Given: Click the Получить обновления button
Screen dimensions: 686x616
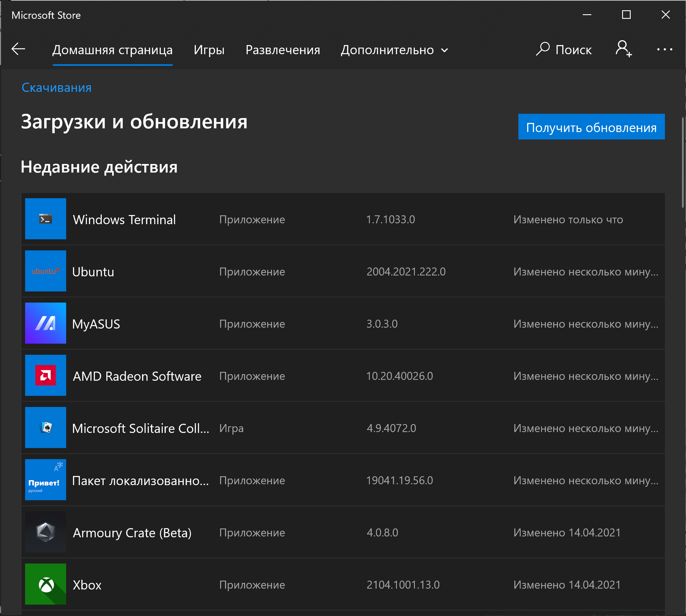Looking at the screenshot, I should point(591,127).
